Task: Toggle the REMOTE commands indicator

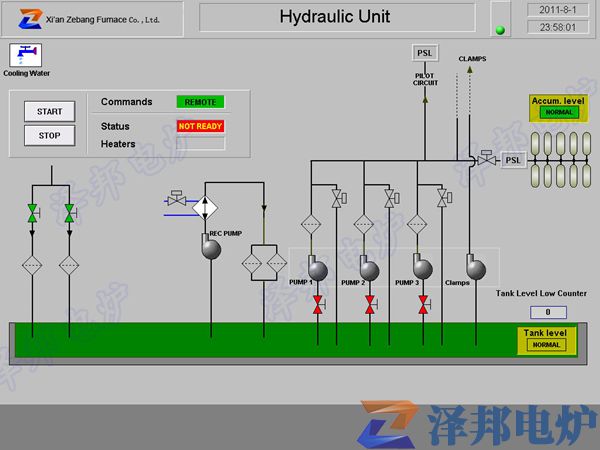Action: coord(200,102)
